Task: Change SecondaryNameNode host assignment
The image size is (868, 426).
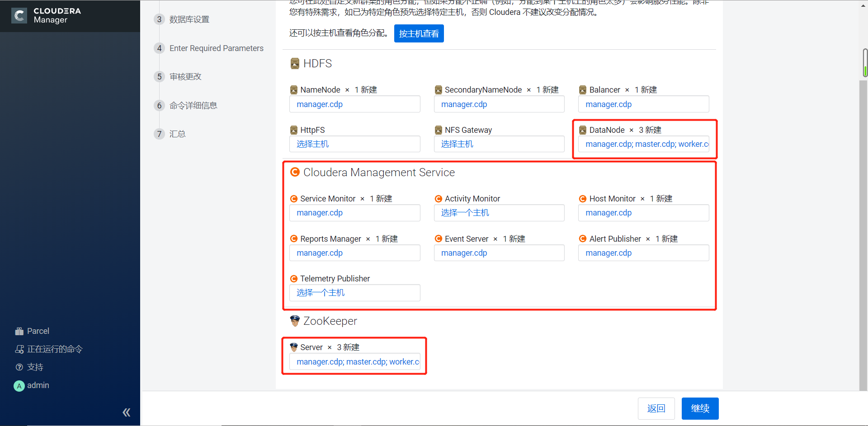Action: [499, 104]
